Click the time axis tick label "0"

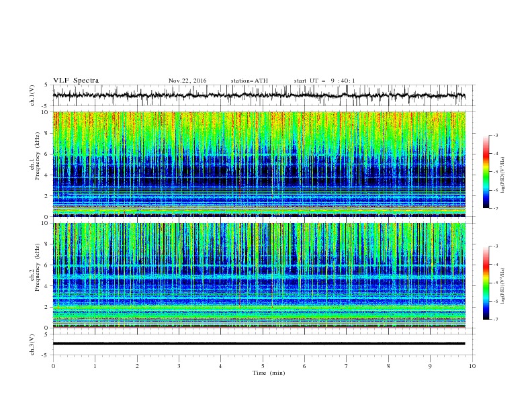(53, 366)
